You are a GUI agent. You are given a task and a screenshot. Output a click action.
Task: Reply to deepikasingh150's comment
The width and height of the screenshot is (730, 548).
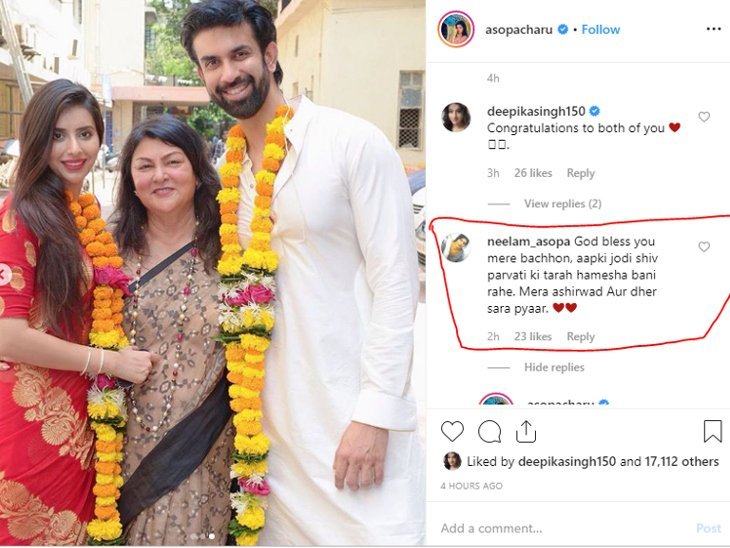click(x=581, y=173)
